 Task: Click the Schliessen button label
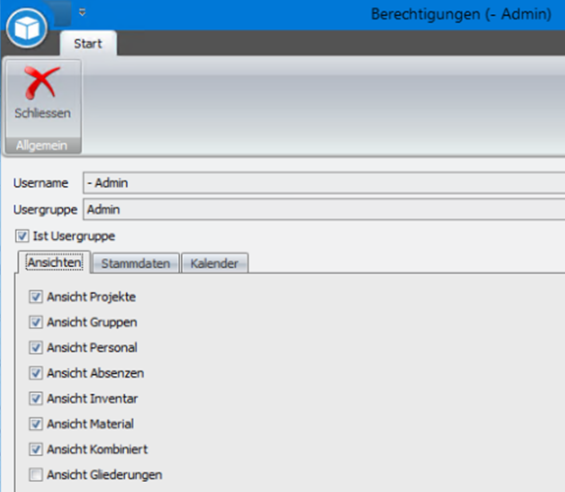tap(43, 113)
